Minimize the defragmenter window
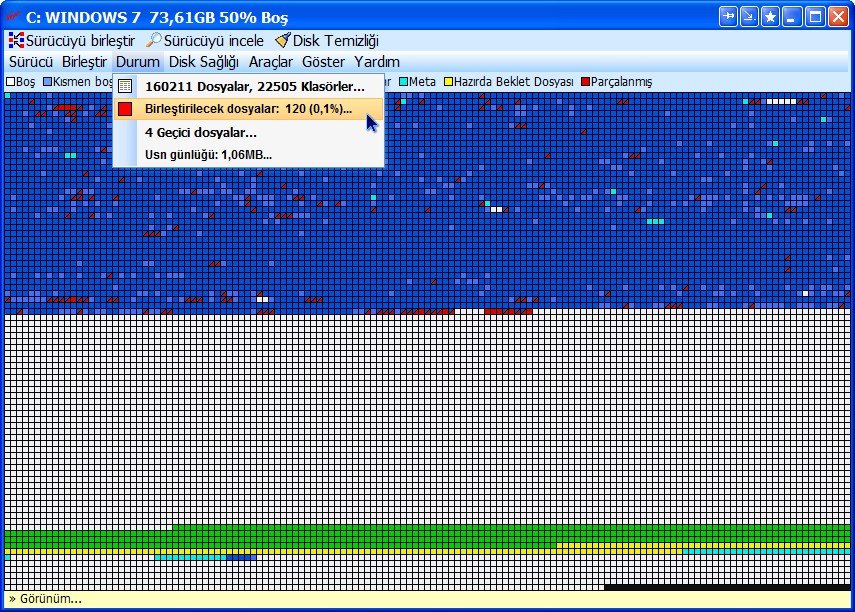 click(791, 17)
